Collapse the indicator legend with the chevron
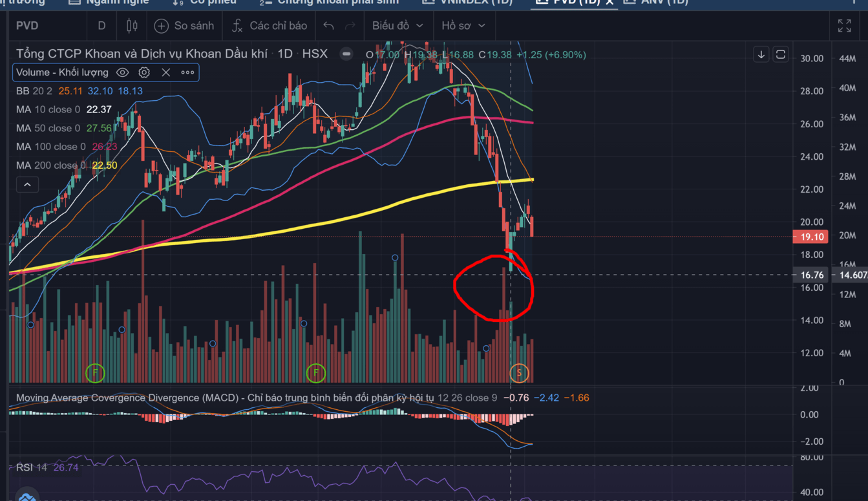 pos(27,185)
